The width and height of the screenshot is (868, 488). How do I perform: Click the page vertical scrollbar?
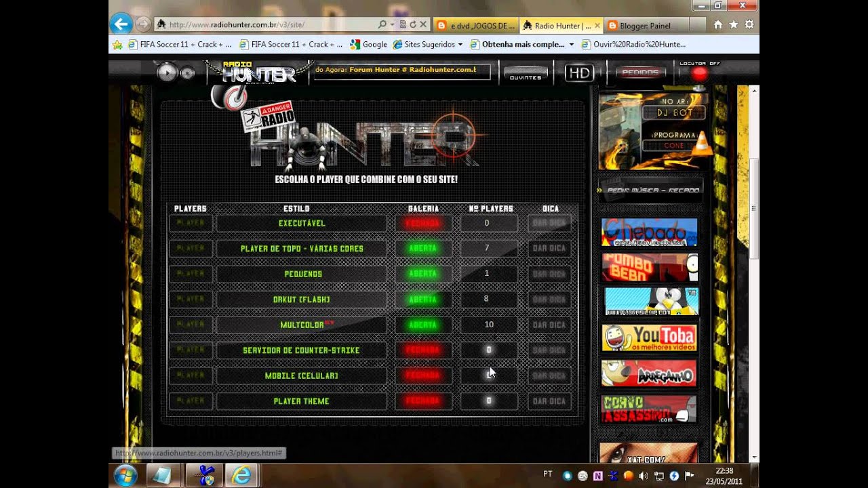tap(754, 208)
